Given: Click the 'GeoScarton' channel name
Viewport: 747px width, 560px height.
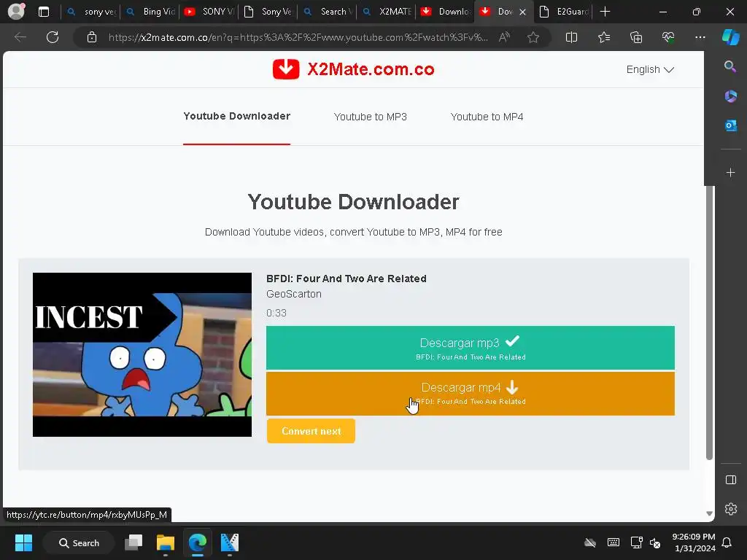Looking at the screenshot, I should tap(294, 294).
